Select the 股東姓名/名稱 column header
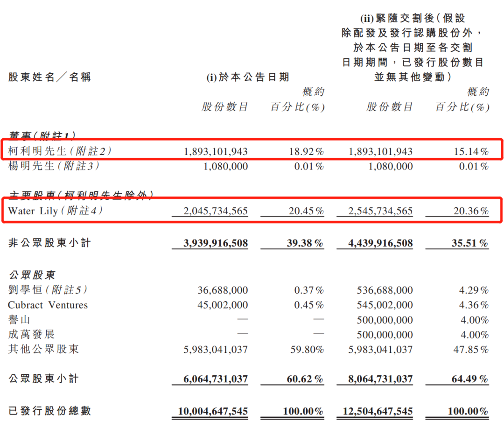 point(49,77)
